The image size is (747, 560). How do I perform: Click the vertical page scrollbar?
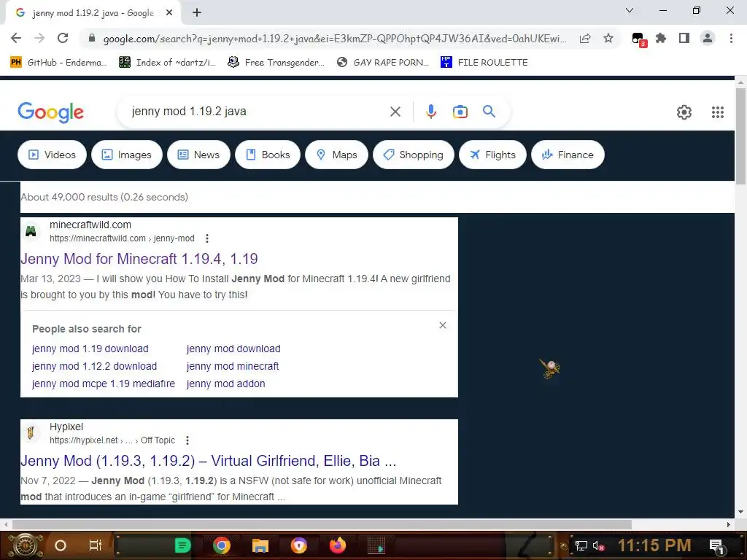[x=740, y=136]
